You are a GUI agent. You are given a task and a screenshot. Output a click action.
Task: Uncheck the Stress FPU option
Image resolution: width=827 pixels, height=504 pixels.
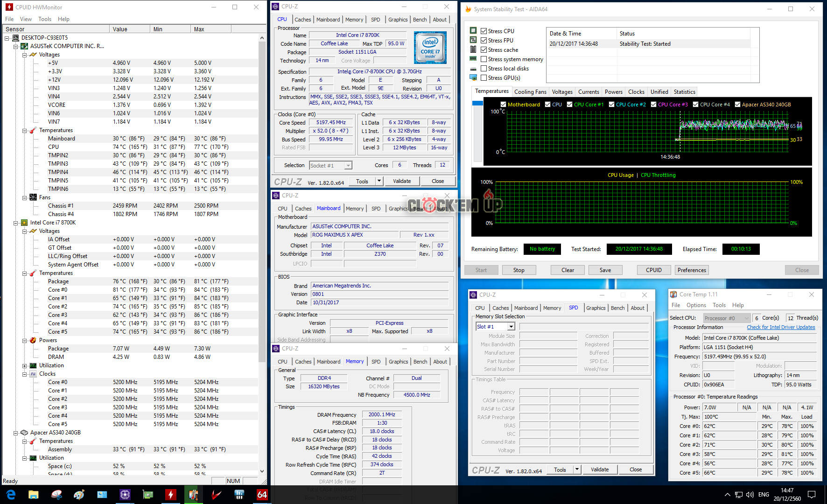pos(484,41)
